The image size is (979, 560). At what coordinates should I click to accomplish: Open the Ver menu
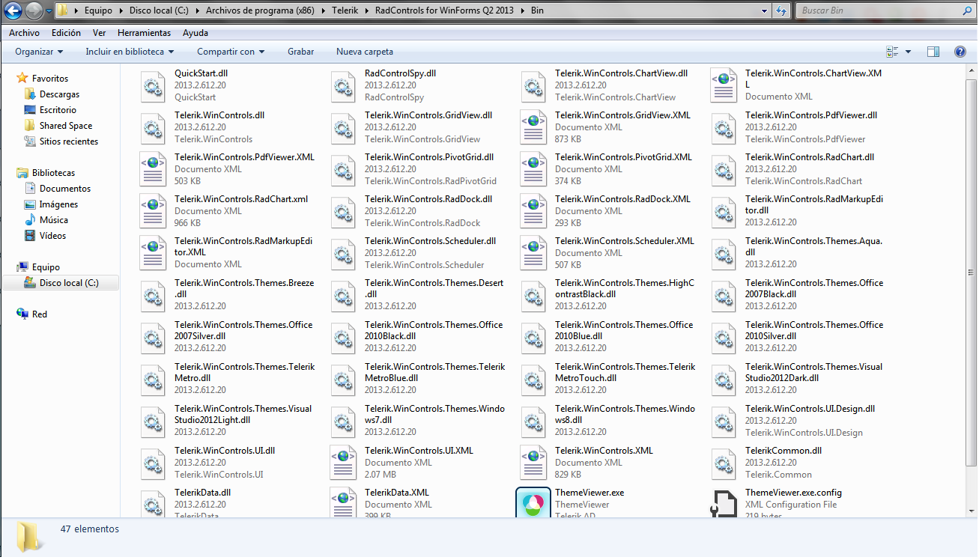pyautogui.click(x=99, y=33)
